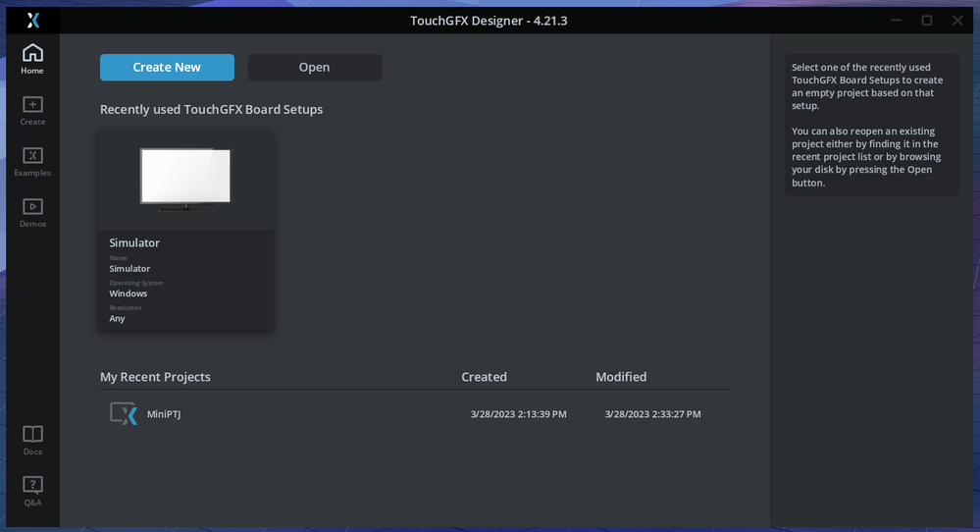Close the TouchGFX Designer window

click(957, 21)
